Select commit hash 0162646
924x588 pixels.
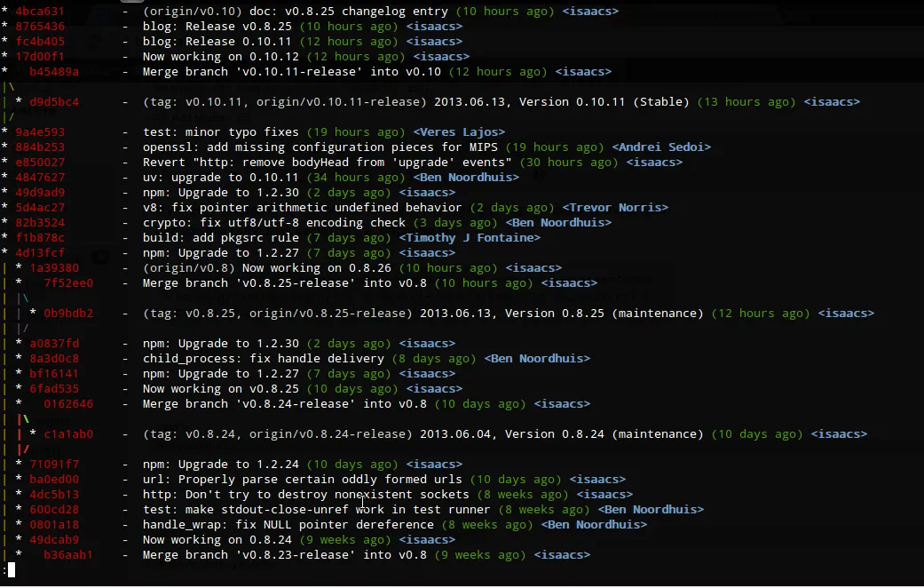point(68,404)
